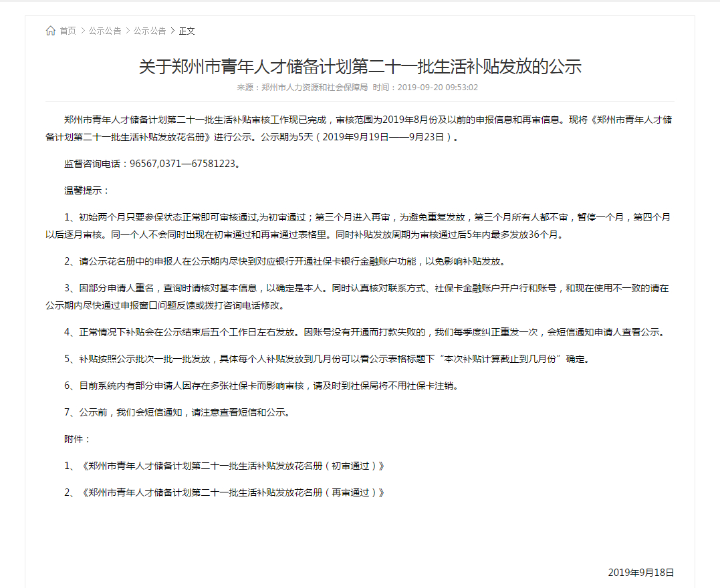This screenshot has width=720, height=588.
Task: Click tip 6 about 多张社保卡
Action: tap(262, 386)
